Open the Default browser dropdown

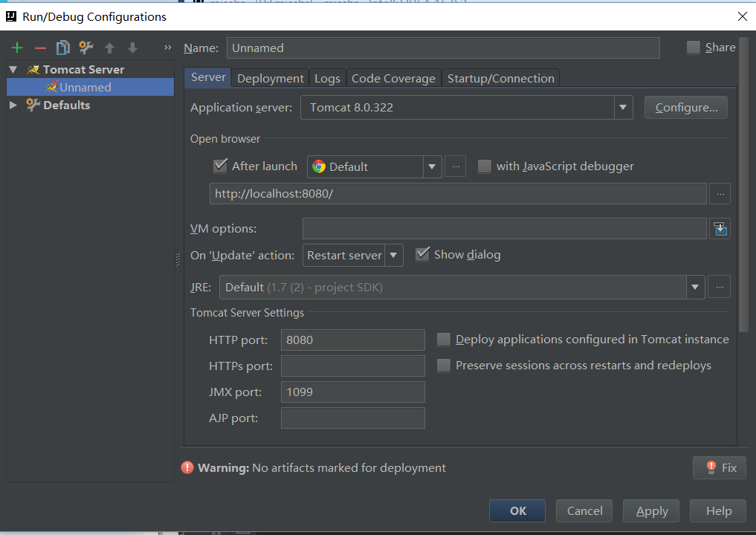pos(432,166)
